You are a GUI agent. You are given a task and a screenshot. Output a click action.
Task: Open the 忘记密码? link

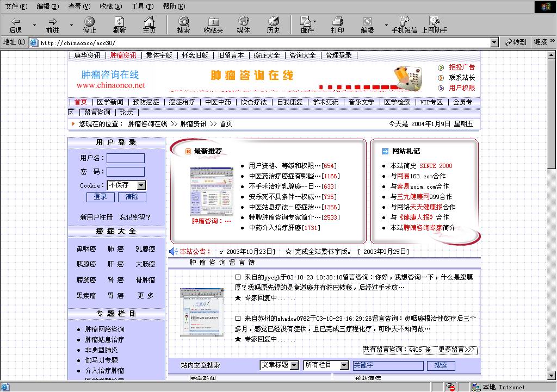coord(135,217)
